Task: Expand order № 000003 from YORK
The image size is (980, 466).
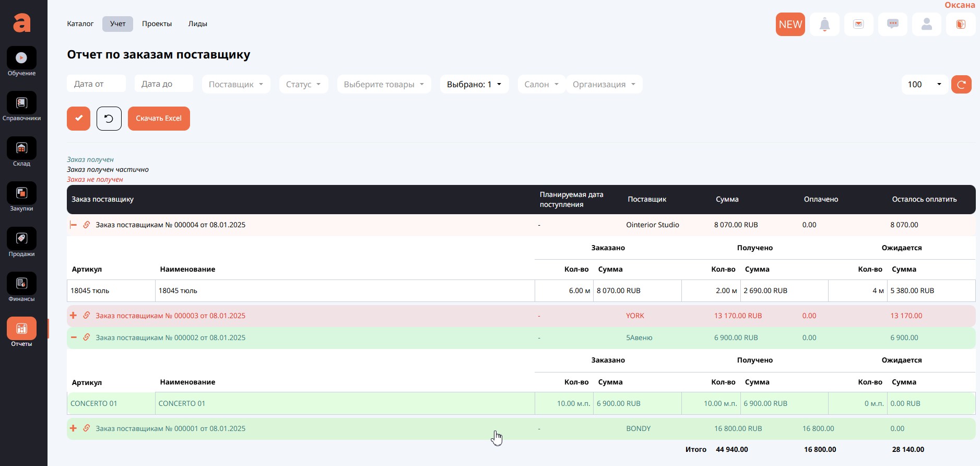Action: (x=73, y=316)
